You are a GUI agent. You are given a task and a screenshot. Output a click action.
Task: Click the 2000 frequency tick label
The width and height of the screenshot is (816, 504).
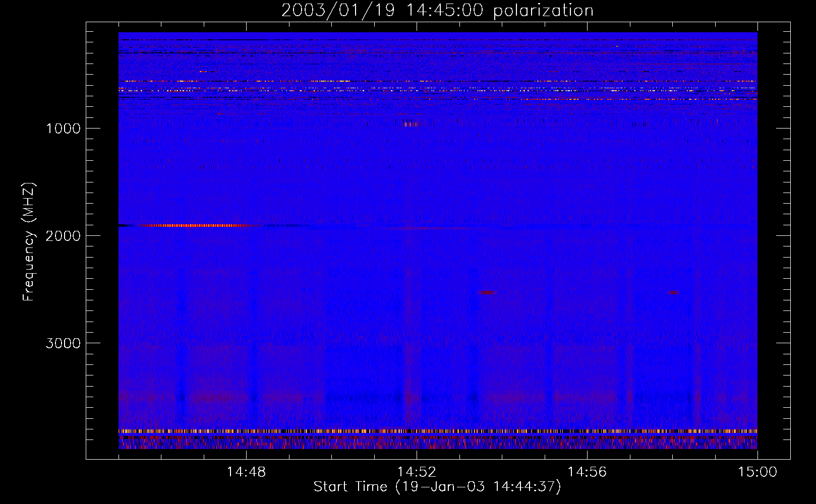(63, 236)
